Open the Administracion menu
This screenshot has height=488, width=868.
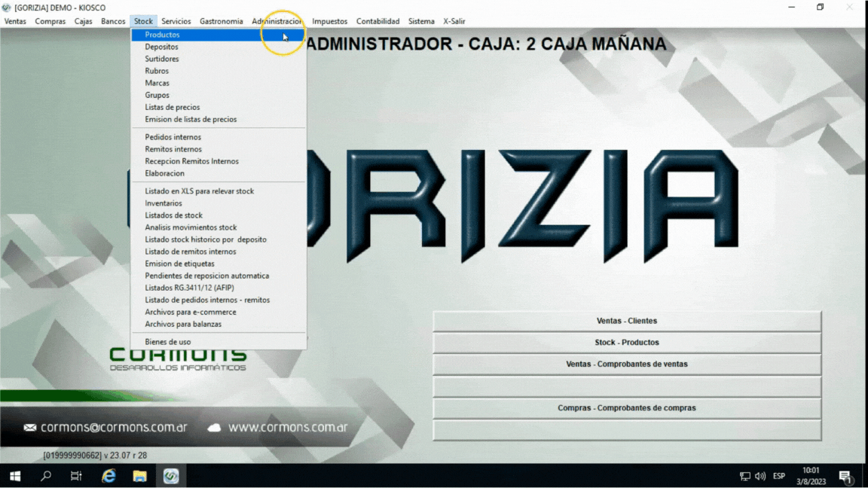tap(277, 21)
